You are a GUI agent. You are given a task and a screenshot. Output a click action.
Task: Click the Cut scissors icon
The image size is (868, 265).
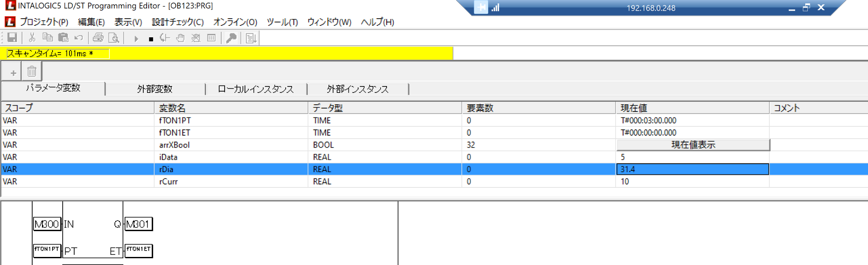coord(32,38)
